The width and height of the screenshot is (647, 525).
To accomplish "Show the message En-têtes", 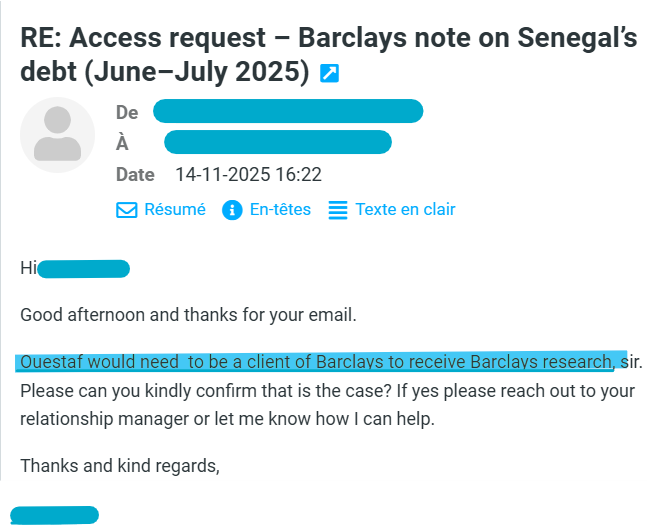I will coord(280,210).
